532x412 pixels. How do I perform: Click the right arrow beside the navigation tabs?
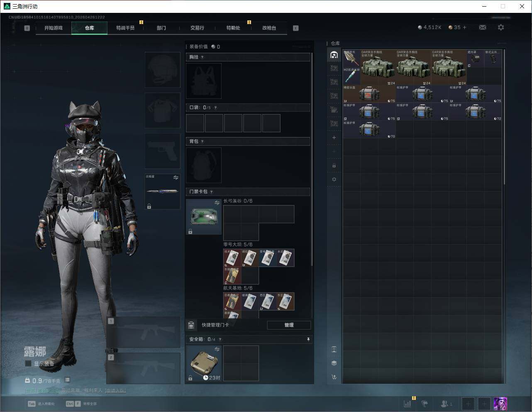[x=296, y=28]
